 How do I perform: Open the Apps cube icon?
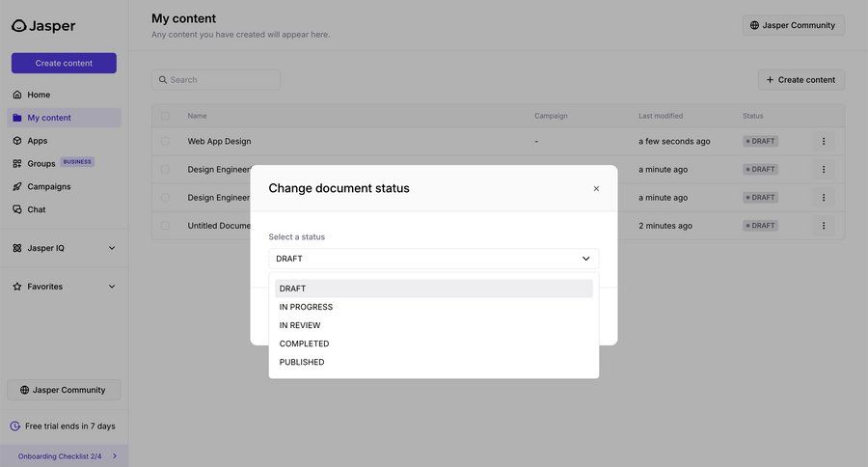[17, 141]
